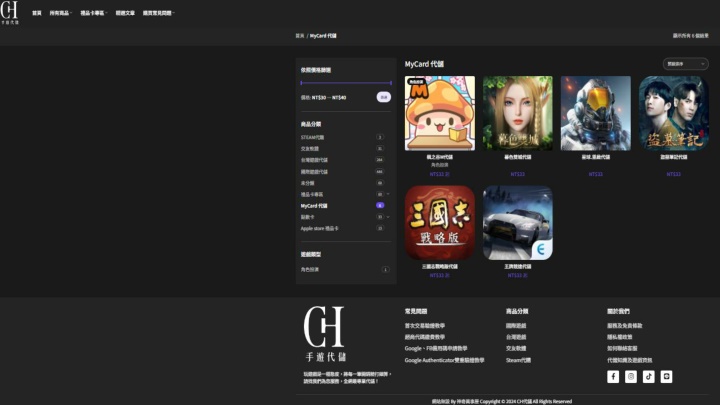Viewport: 720px width, 405px height.
Task: Open the Google Authenticator tutorial footer link
Action: pyautogui.click(x=444, y=360)
